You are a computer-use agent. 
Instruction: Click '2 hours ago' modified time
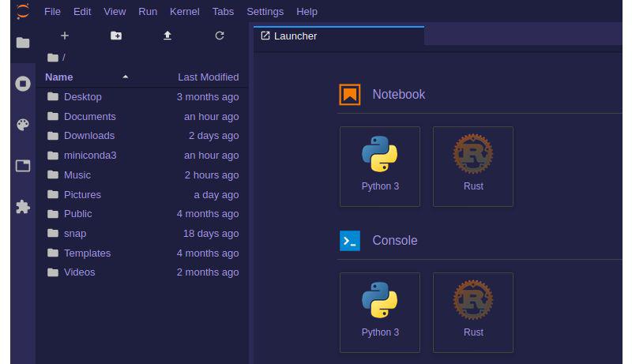(212, 175)
